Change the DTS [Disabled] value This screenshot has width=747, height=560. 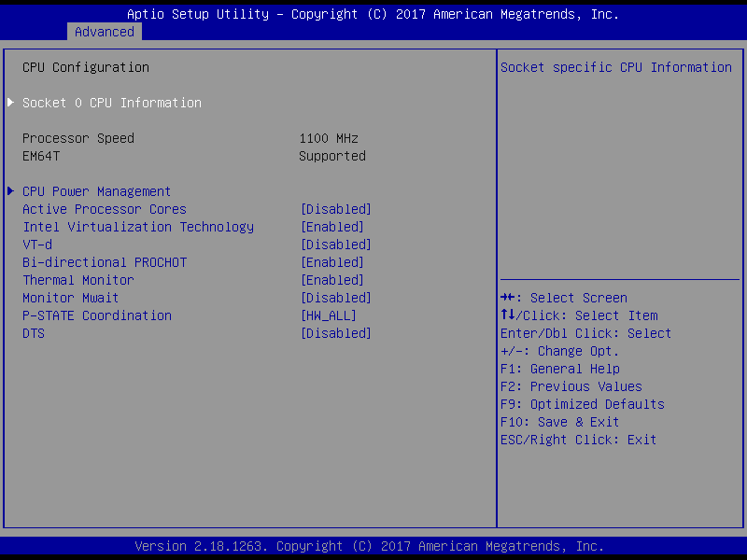(335, 333)
